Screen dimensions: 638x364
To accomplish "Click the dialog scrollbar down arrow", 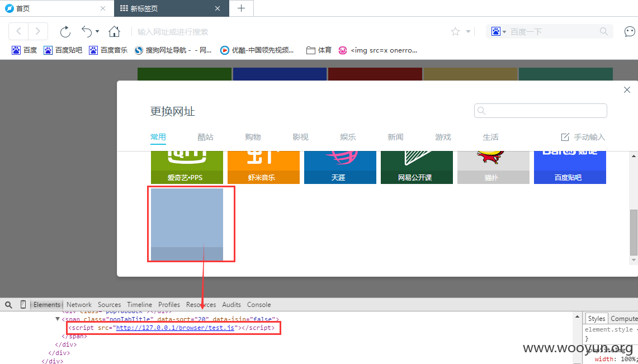I will click(x=634, y=260).
